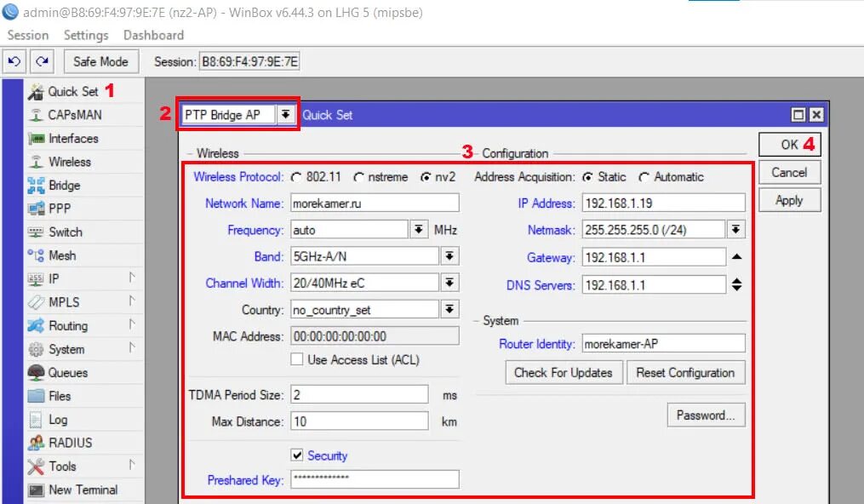Viewport: 864px width, 504px height.
Task: Click the DNS Servers up/down arrows
Action: 736,284
